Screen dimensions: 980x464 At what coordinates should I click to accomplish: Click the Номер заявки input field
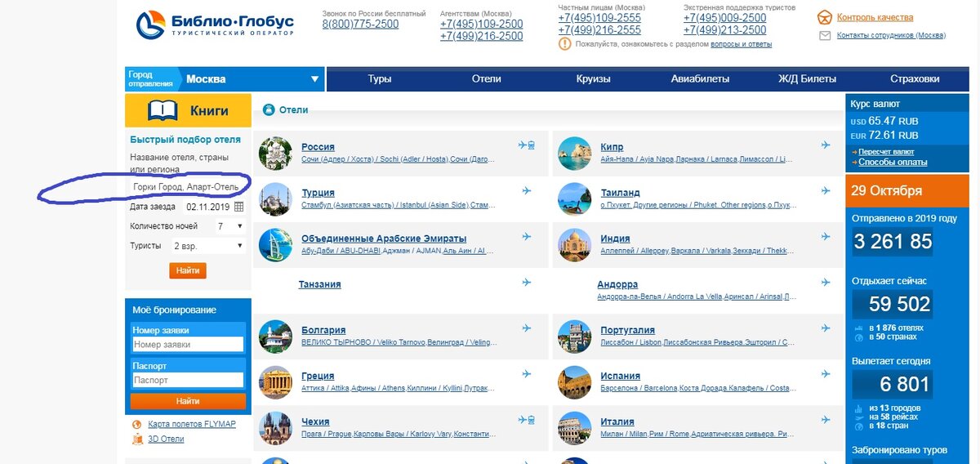click(x=188, y=345)
